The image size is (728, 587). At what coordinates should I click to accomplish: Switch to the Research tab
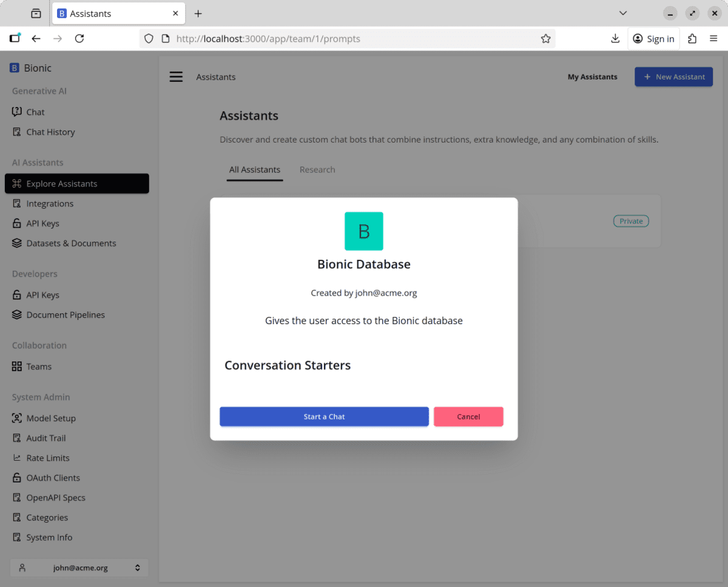[317, 169]
